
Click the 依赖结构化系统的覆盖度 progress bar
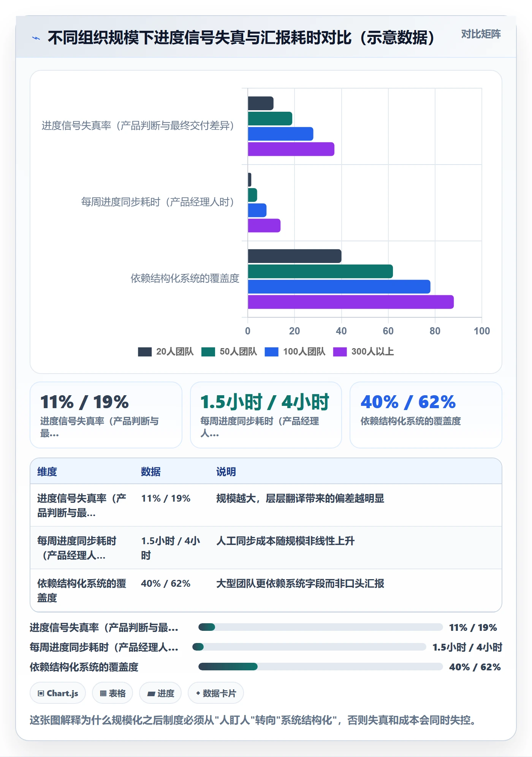tap(321, 667)
